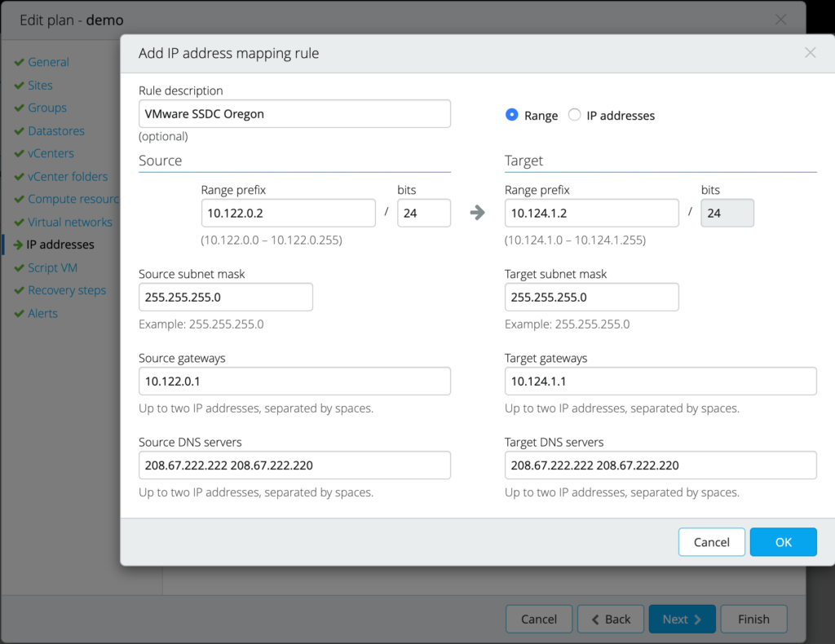Cancel the IP address mapping dialog
The height and width of the screenshot is (644, 835).
tap(711, 542)
